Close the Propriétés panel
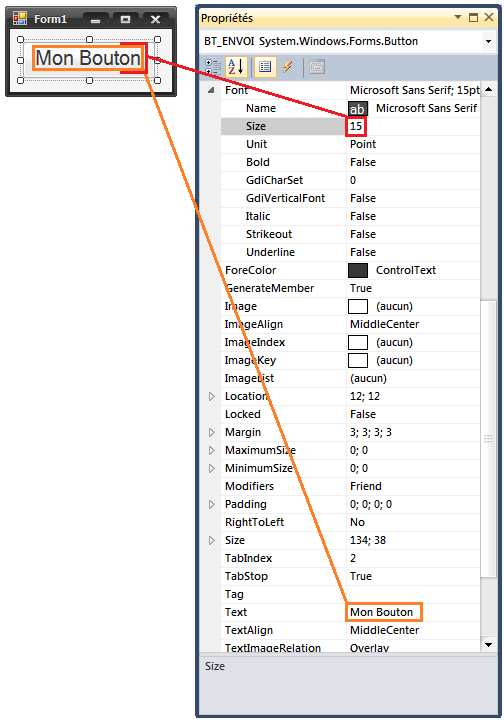 coord(489,17)
